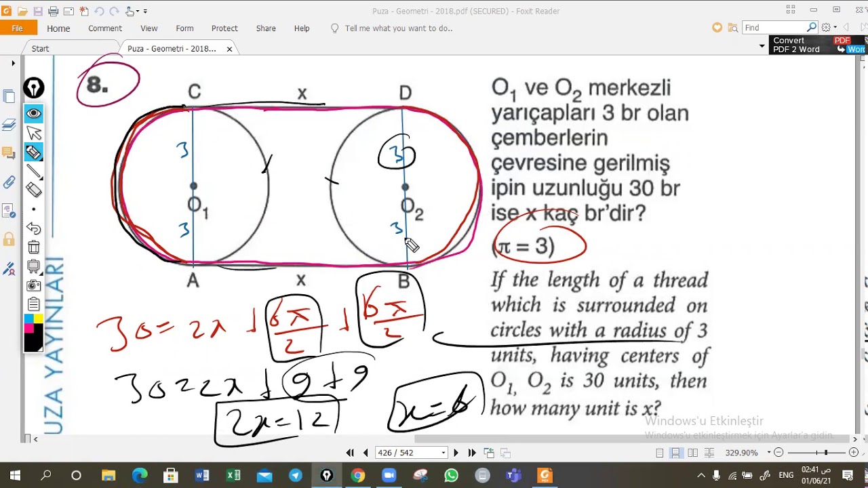Click the pen nib logo at toolbar top
The width and height of the screenshot is (868, 488).
(34, 88)
